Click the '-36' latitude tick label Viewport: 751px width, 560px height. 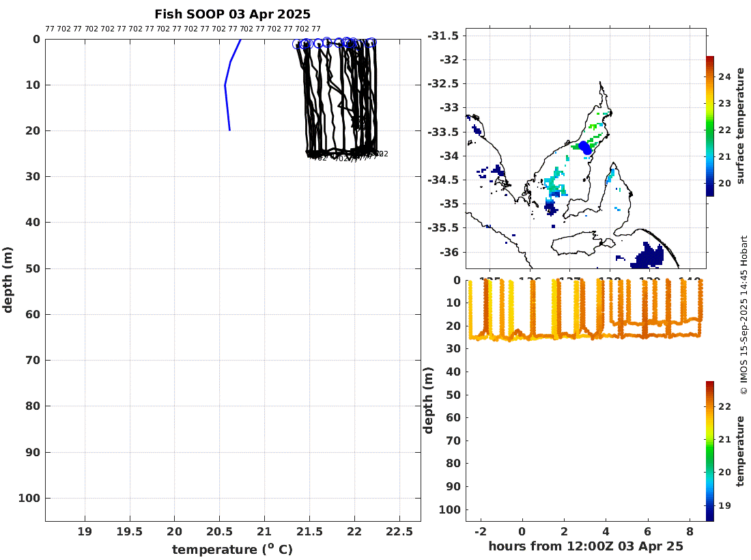(x=449, y=252)
